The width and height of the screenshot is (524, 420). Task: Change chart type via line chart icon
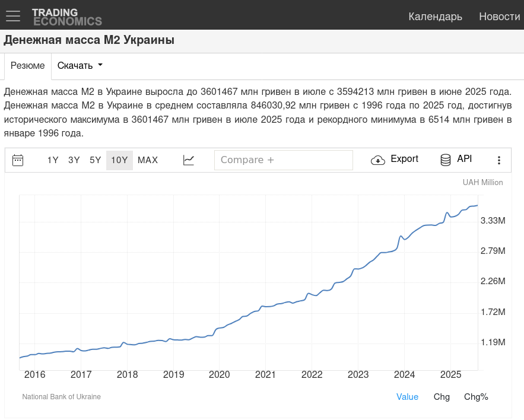(x=189, y=160)
